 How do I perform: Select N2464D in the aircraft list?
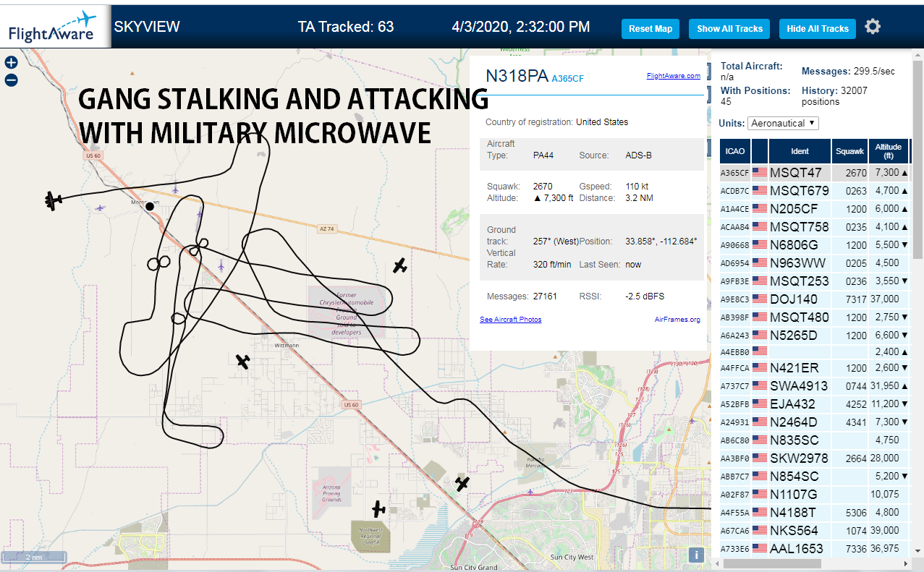point(794,422)
